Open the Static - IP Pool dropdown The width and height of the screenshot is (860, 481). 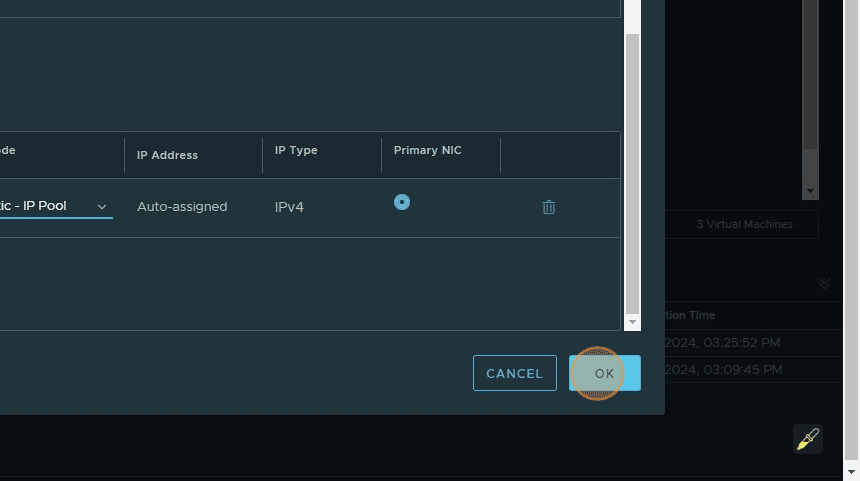[x=55, y=206]
